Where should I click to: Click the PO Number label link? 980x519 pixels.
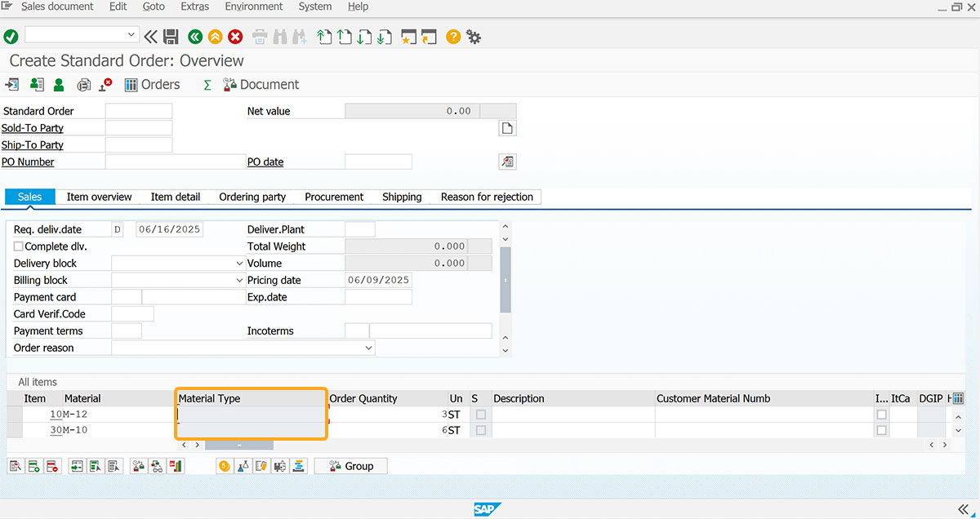(28, 162)
